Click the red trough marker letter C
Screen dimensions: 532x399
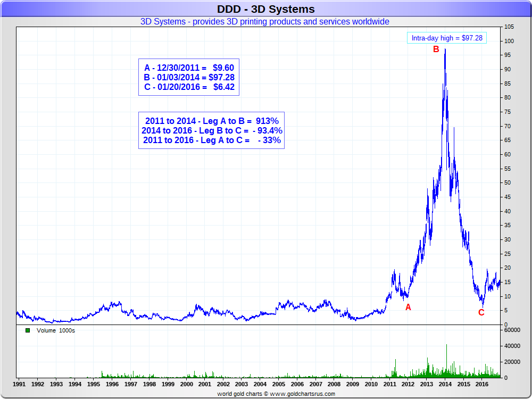[x=481, y=313]
